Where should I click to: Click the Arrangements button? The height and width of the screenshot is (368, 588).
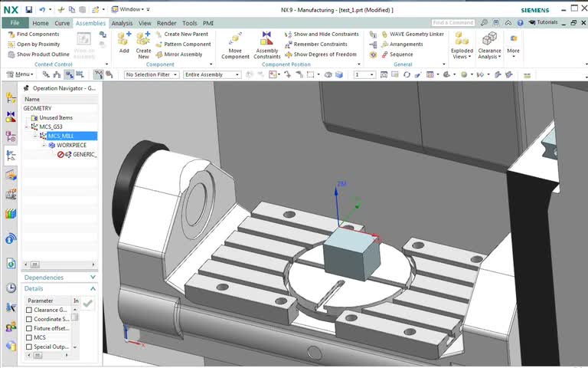(x=402, y=44)
